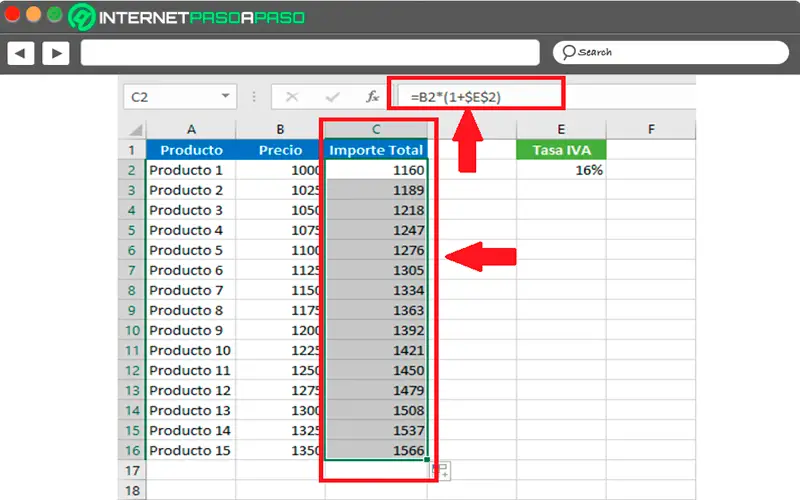Click the Search field
800x500 pixels.
point(671,52)
